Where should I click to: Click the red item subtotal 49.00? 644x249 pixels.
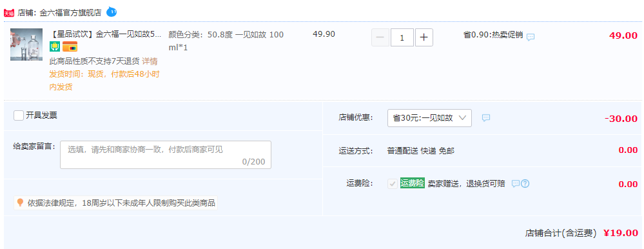(623, 35)
